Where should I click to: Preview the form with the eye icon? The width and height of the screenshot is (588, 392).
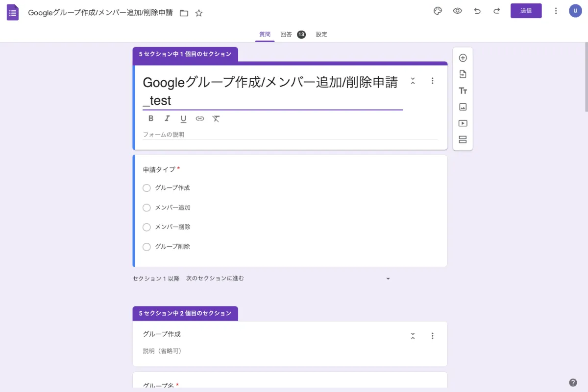(x=457, y=11)
